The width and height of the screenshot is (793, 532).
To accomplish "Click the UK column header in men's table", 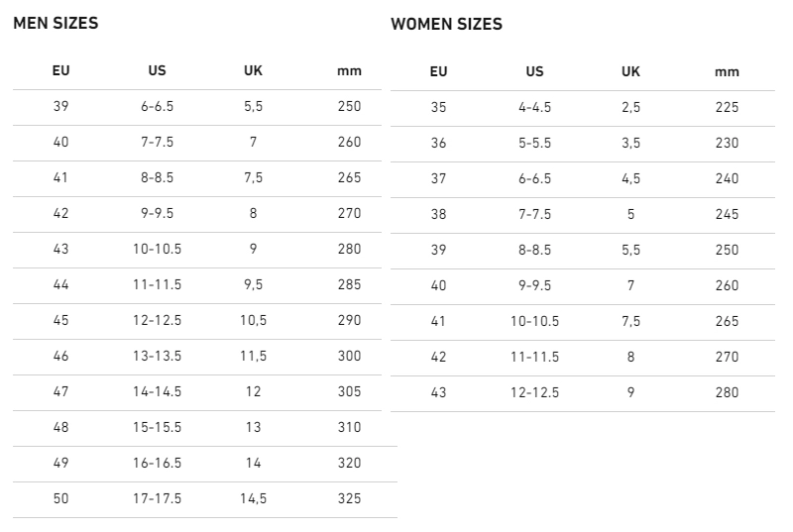I will [x=253, y=70].
